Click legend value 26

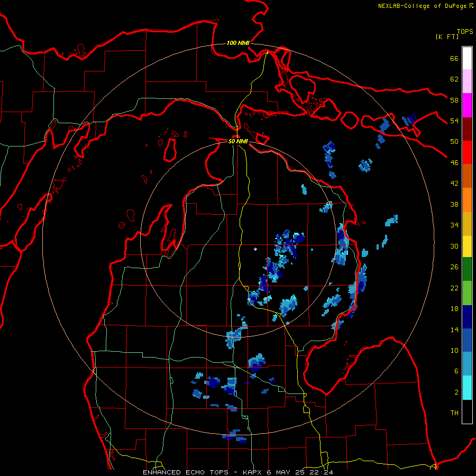[454, 267]
